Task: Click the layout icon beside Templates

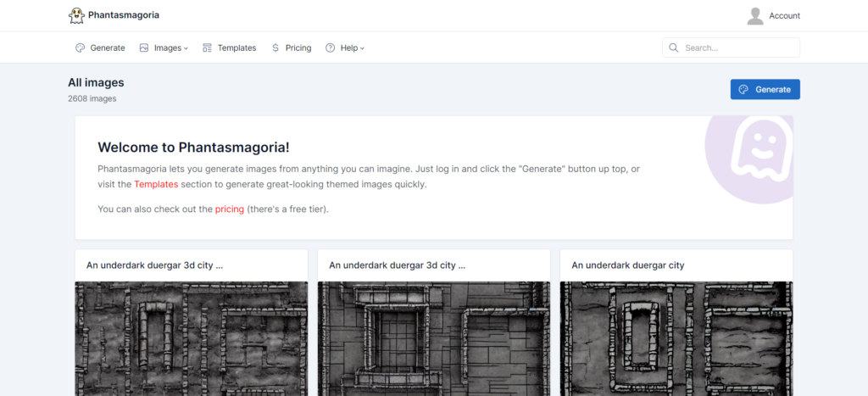Action: tap(208, 48)
